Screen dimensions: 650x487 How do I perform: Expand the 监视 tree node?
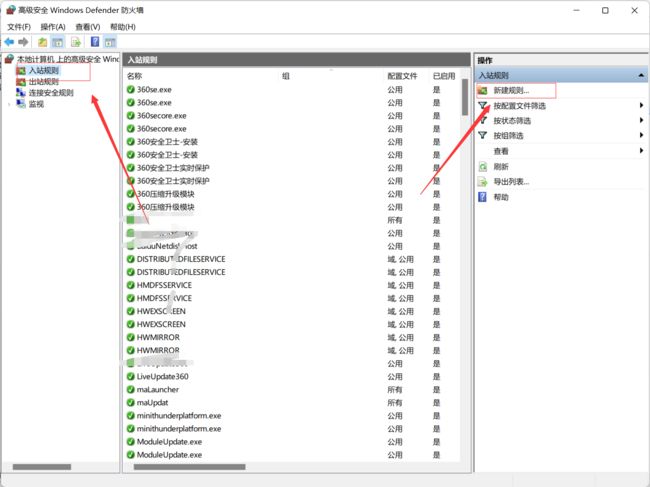[9, 104]
